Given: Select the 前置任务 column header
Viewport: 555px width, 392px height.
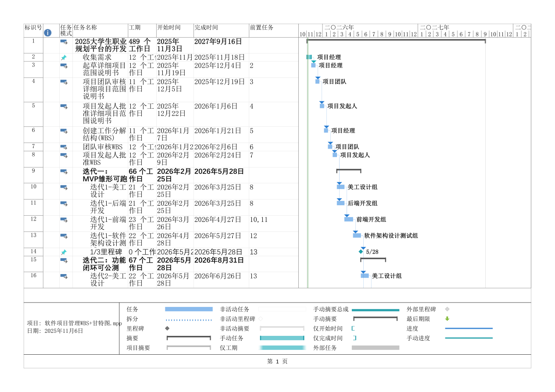Looking at the screenshot, I should [274, 31].
